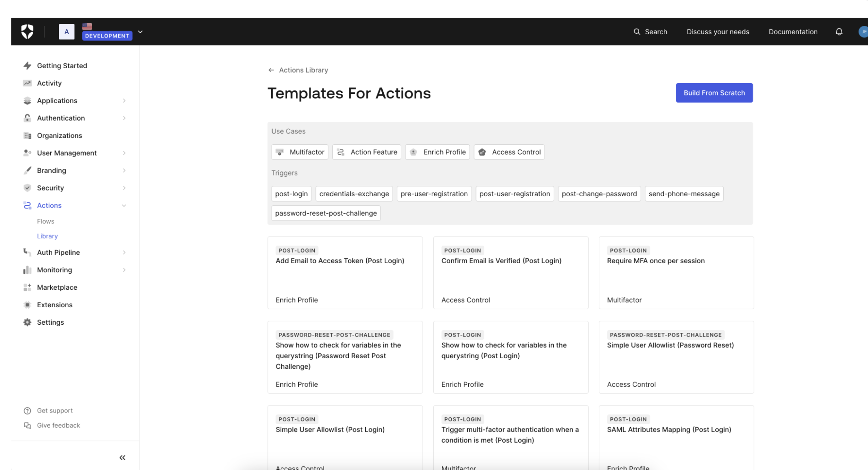Click the Getting Started rocket icon
The image size is (868, 470).
(27, 66)
